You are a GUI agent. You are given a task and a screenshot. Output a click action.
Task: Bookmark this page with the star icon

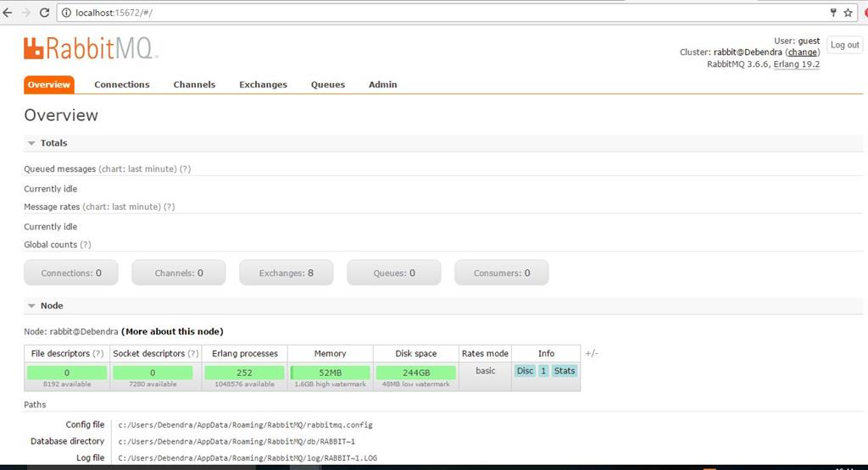tap(848, 13)
